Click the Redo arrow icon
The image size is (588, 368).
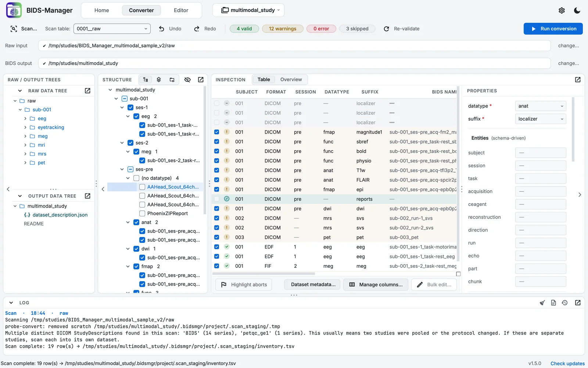[x=197, y=29]
